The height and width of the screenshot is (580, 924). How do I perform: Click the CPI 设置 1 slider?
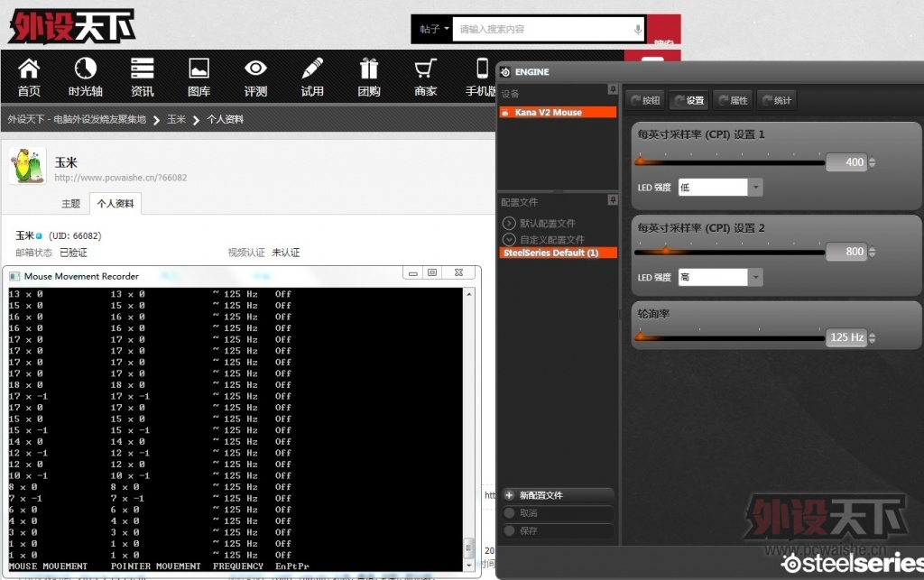coord(729,162)
